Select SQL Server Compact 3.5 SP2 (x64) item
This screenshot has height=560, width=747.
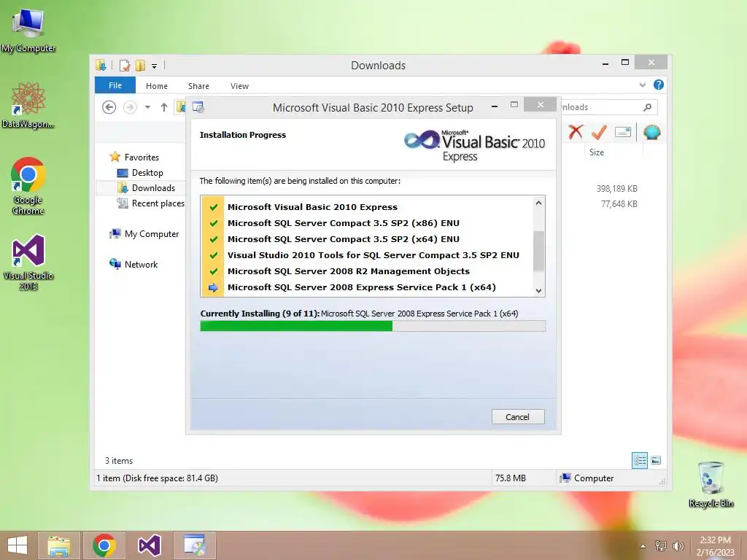(344, 239)
